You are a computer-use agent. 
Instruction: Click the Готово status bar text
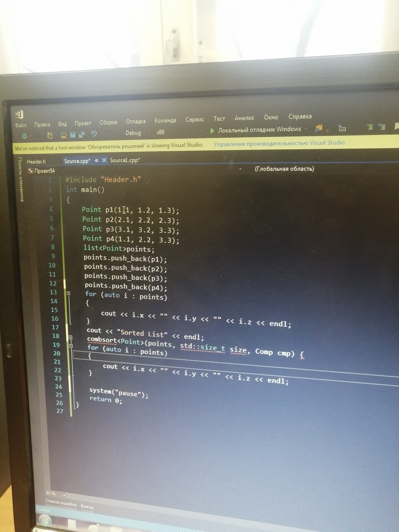coord(43,510)
